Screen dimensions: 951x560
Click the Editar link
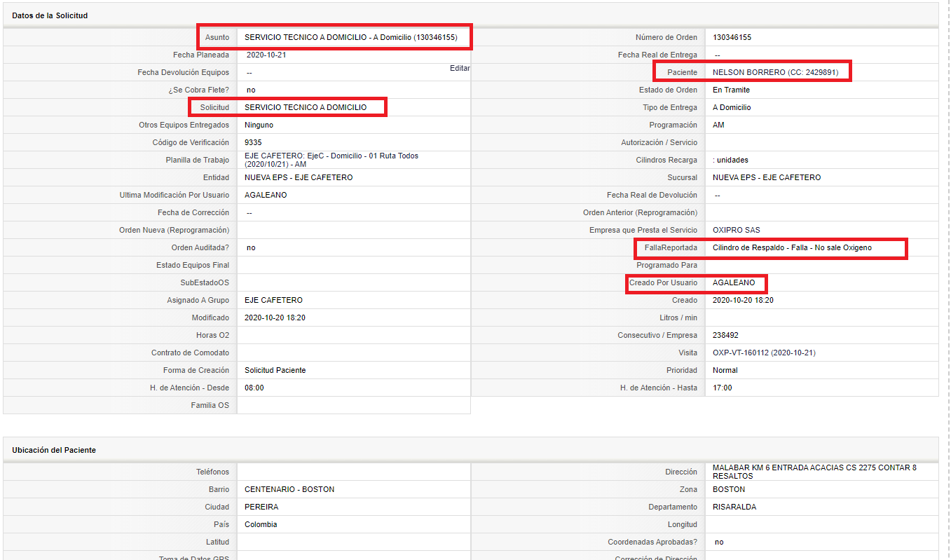(460, 68)
